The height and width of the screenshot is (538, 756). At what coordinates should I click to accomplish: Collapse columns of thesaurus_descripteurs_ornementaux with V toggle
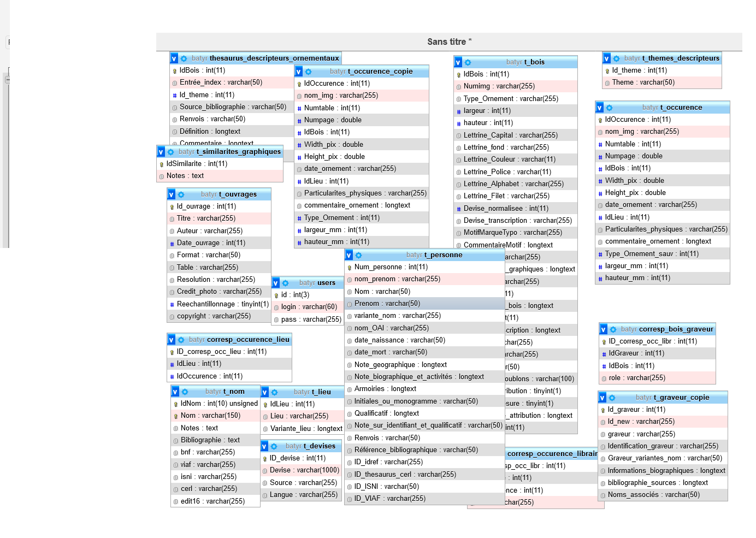(174, 58)
